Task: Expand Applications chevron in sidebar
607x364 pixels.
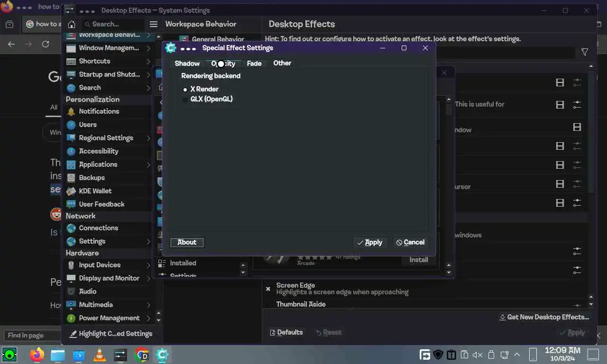Action: [x=148, y=165]
